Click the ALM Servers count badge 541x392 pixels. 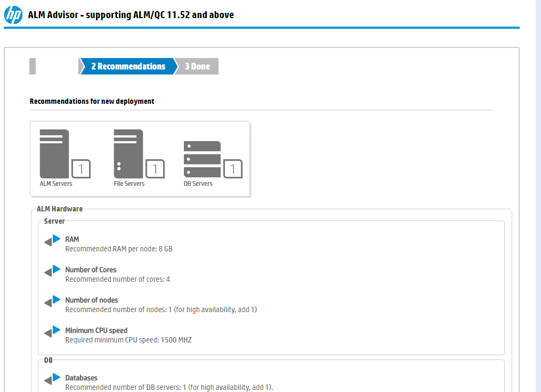[81, 169]
